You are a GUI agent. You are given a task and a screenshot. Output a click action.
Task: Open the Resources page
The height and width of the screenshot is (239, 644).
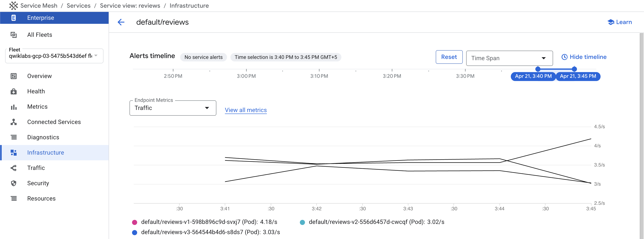click(x=54, y=199)
